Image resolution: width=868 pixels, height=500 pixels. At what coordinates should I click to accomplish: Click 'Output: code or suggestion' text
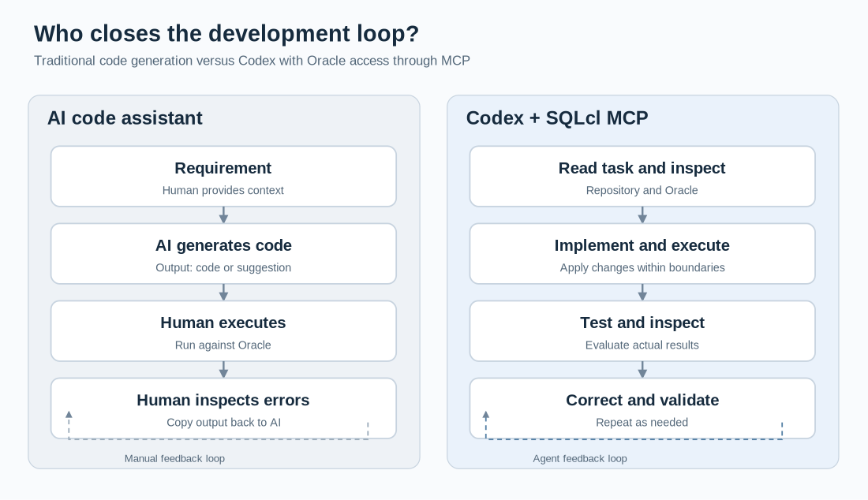pos(223,267)
